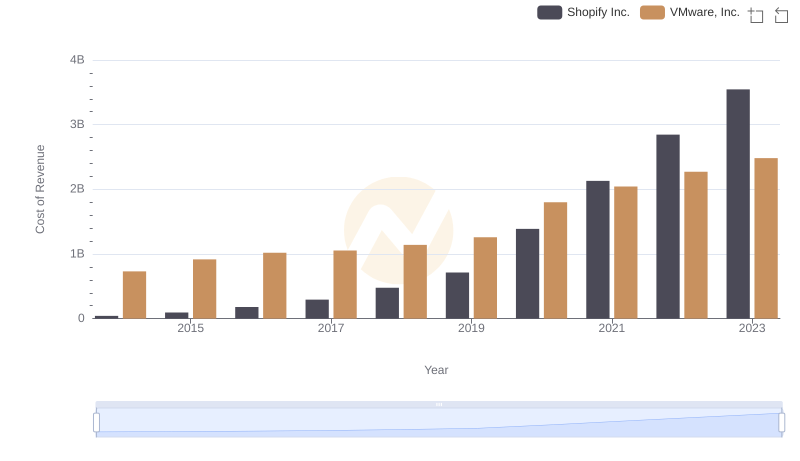Click the Cost of Revenue axis title

click(40, 189)
